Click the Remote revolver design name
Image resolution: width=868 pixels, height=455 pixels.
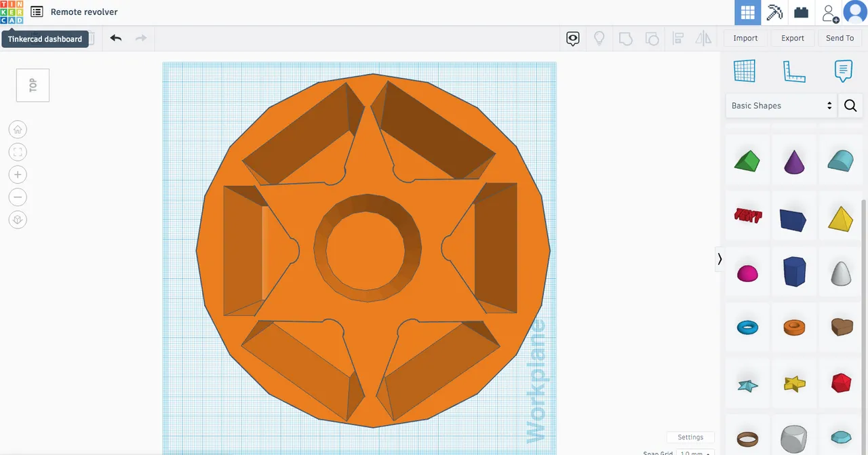[x=84, y=12]
